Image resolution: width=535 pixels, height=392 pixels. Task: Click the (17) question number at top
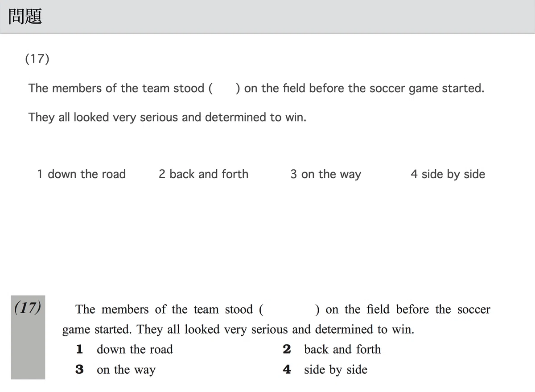pyautogui.click(x=37, y=59)
